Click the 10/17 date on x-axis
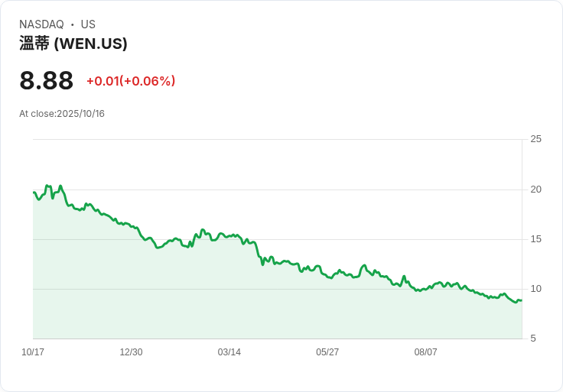The height and width of the screenshot is (392, 563). pos(33,352)
